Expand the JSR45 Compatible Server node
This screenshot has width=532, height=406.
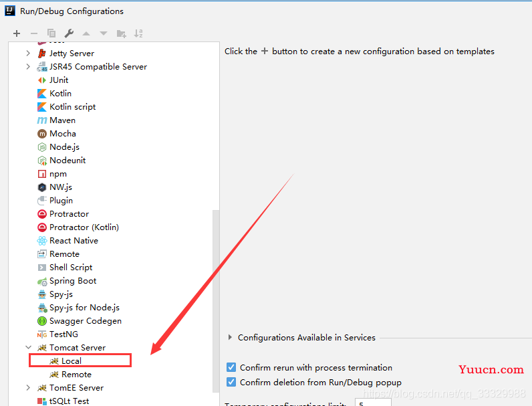click(x=28, y=66)
